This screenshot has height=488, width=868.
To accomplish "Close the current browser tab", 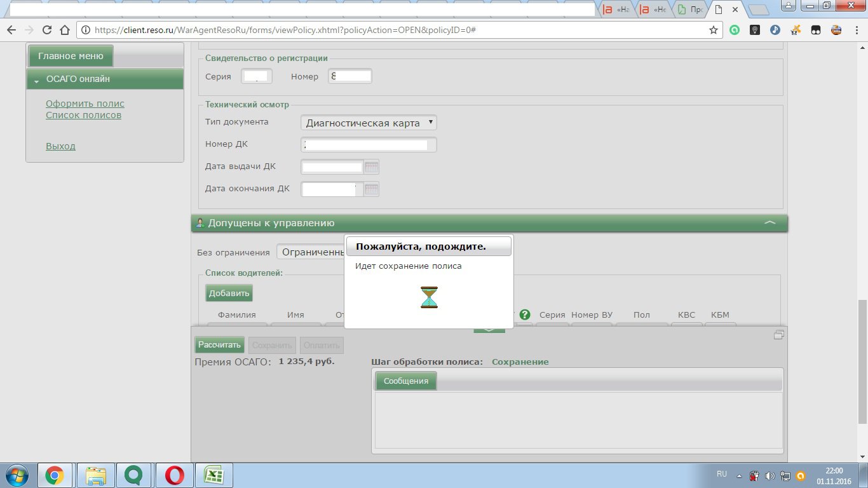I will point(736,10).
